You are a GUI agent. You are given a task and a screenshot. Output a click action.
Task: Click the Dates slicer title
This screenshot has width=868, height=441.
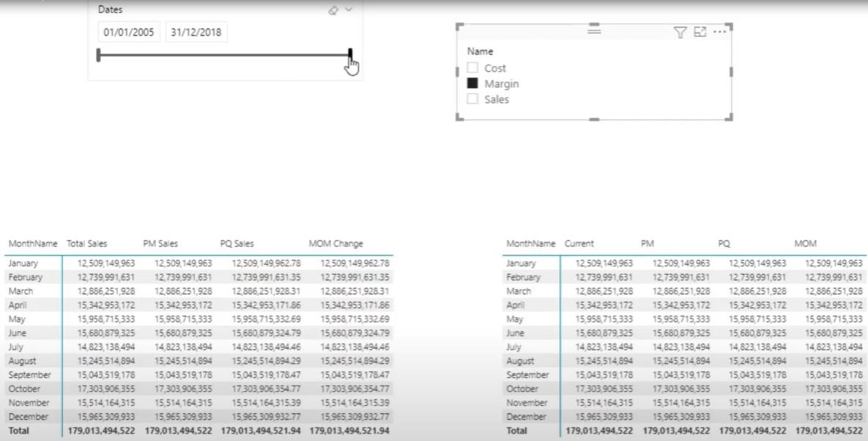[110, 10]
